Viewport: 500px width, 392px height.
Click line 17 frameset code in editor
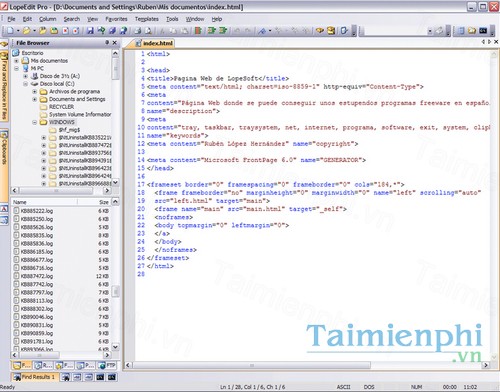tap(276, 184)
